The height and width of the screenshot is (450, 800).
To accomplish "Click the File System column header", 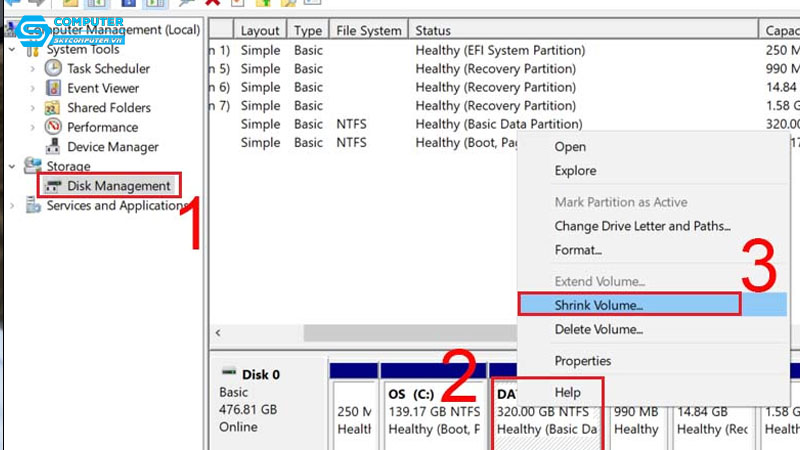I will coord(370,31).
